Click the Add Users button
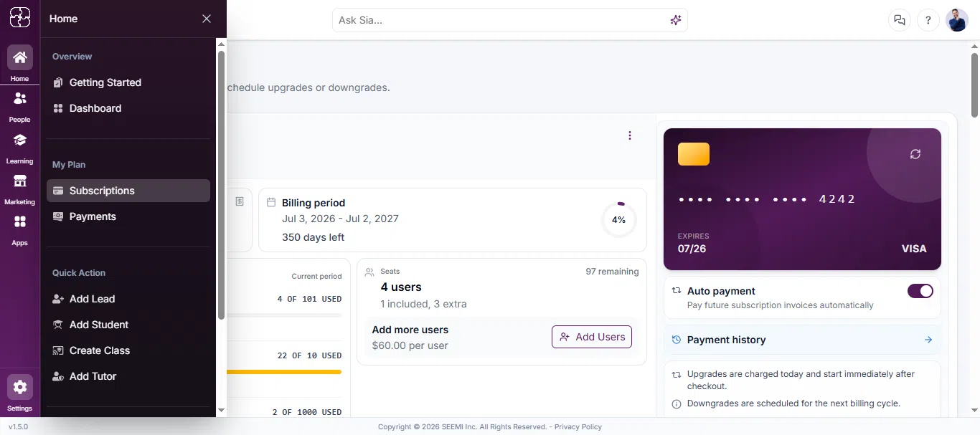980x435 pixels. (x=592, y=337)
